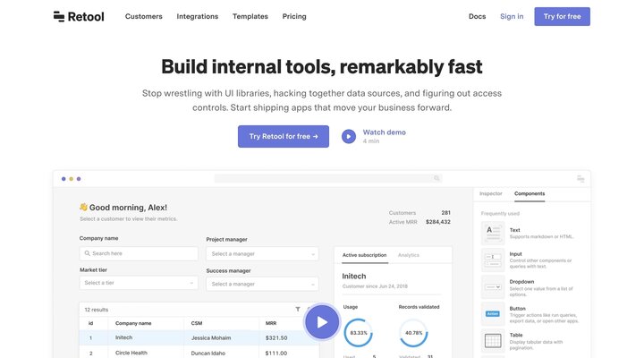Select the Table component icon
The image size is (644, 358).
point(492,340)
